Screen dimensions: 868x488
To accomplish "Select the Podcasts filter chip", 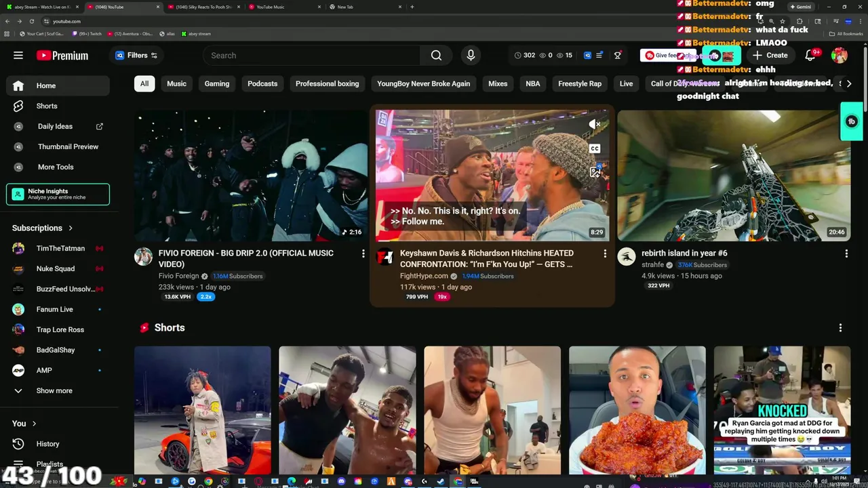I will pos(262,84).
